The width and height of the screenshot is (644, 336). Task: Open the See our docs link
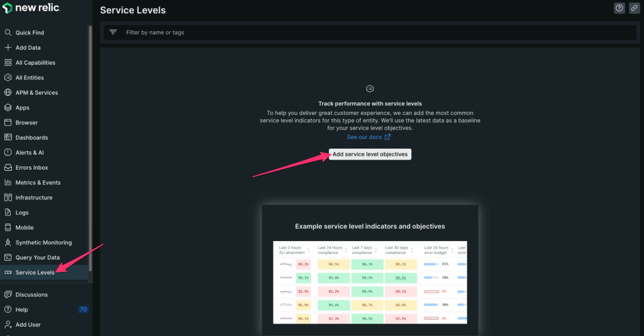[x=369, y=137]
